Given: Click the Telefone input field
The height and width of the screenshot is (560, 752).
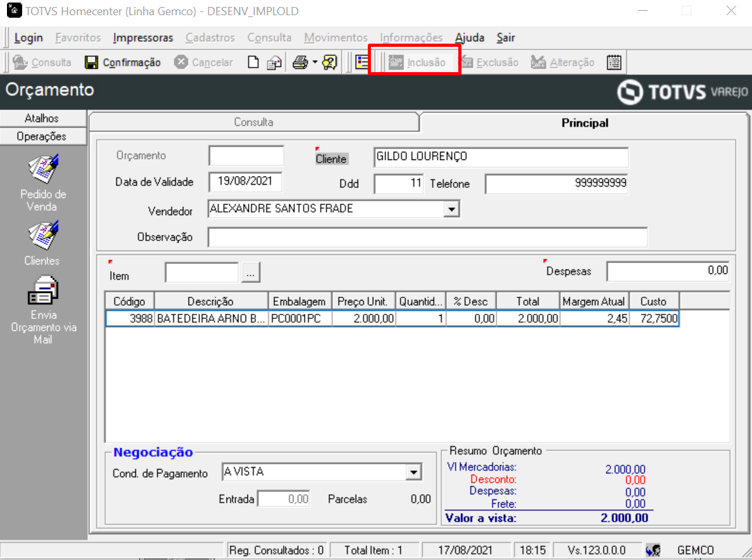Looking at the screenshot, I should [x=556, y=183].
